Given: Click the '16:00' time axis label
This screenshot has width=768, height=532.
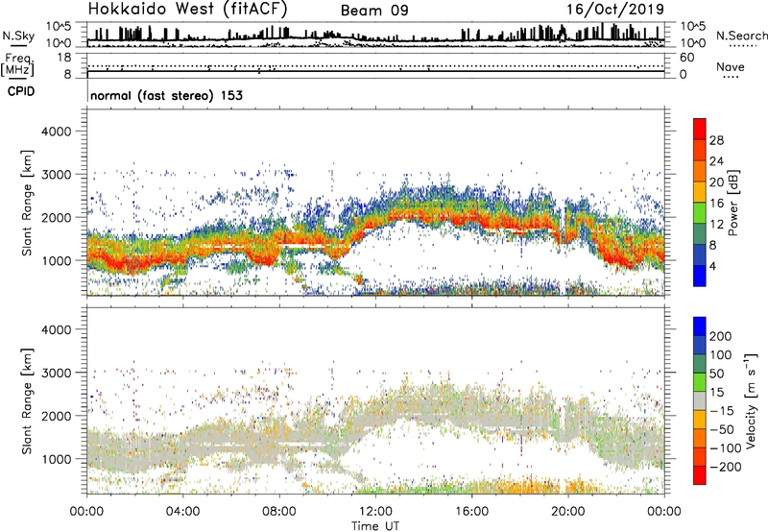Looking at the screenshot, I should tap(471, 512).
